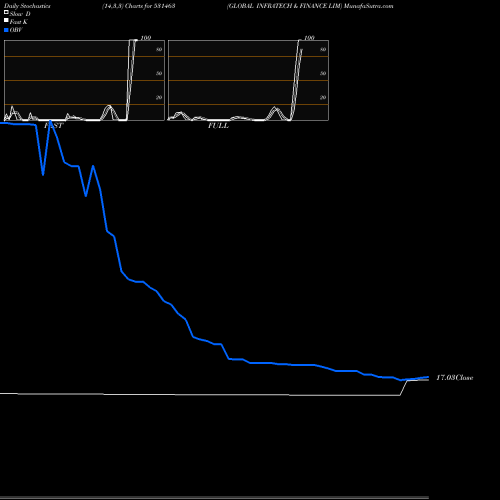Click the '(14,3,3) Charts for 531463' text

[139, 6]
